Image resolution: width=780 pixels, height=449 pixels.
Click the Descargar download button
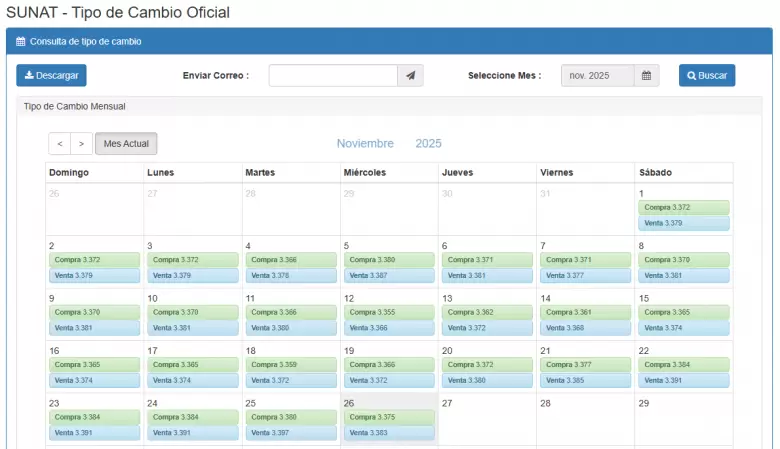[x=51, y=76]
